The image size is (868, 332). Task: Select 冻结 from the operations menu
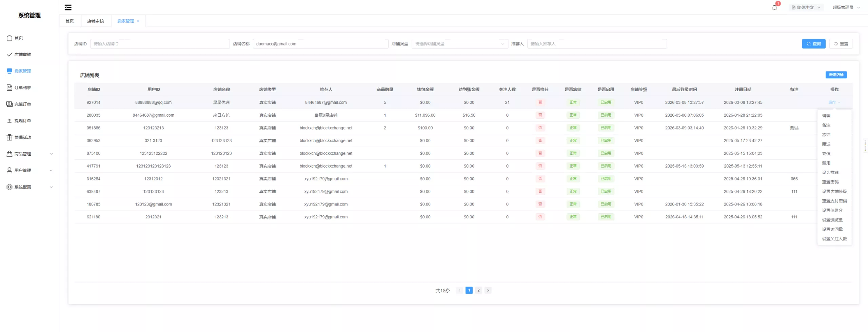tap(826, 135)
